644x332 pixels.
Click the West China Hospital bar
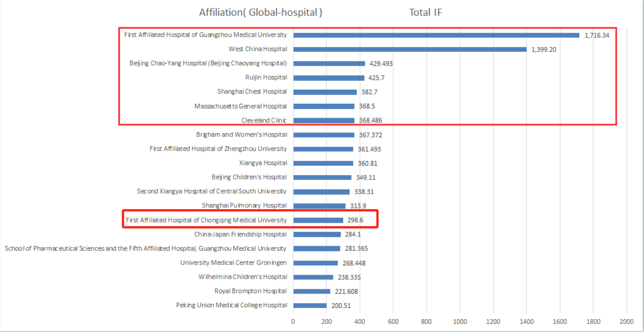(410, 49)
